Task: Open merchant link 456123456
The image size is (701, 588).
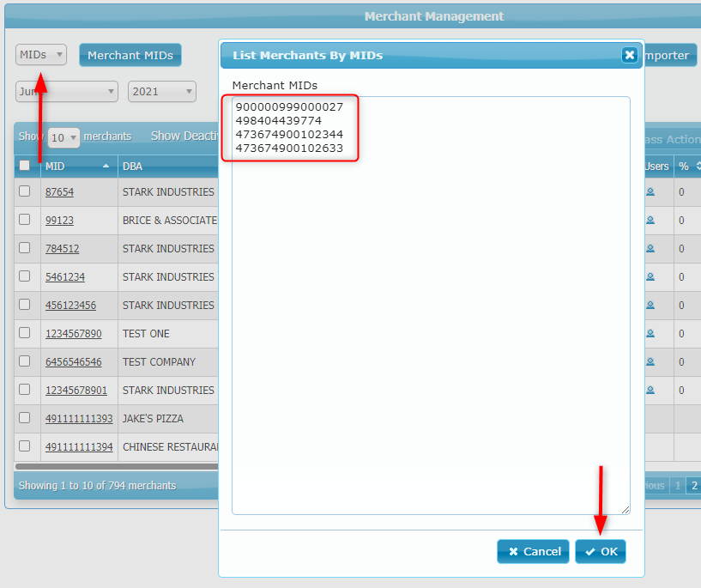Action: point(70,306)
